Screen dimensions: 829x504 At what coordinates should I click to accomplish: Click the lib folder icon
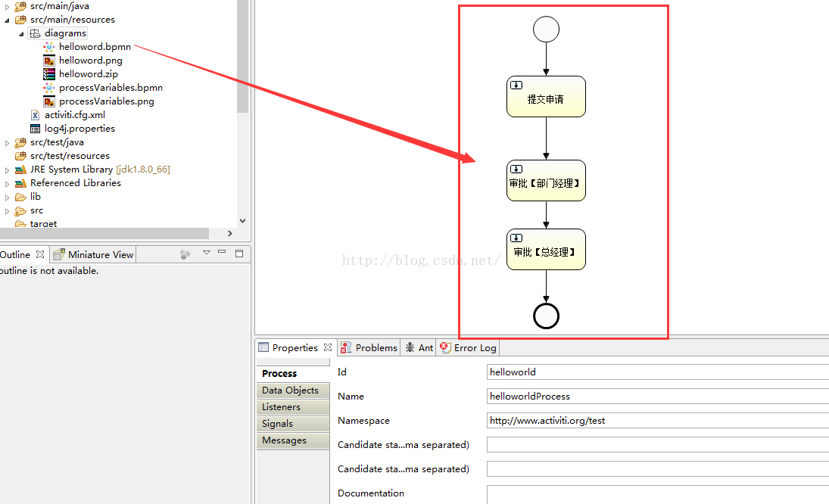click(20, 197)
